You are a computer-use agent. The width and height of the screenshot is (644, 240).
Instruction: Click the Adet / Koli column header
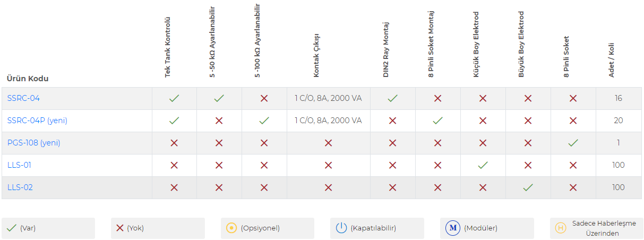[612, 58]
